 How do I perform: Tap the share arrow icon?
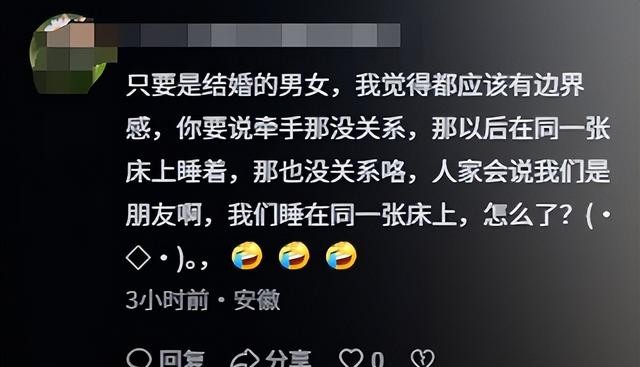pyautogui.click(x=245, y=359)
